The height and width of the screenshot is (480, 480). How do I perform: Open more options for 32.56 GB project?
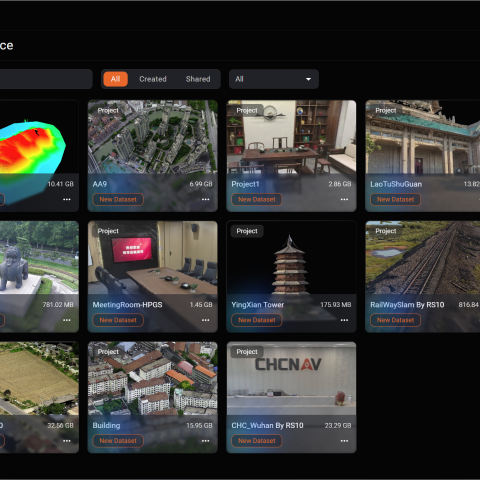point(67,441)
